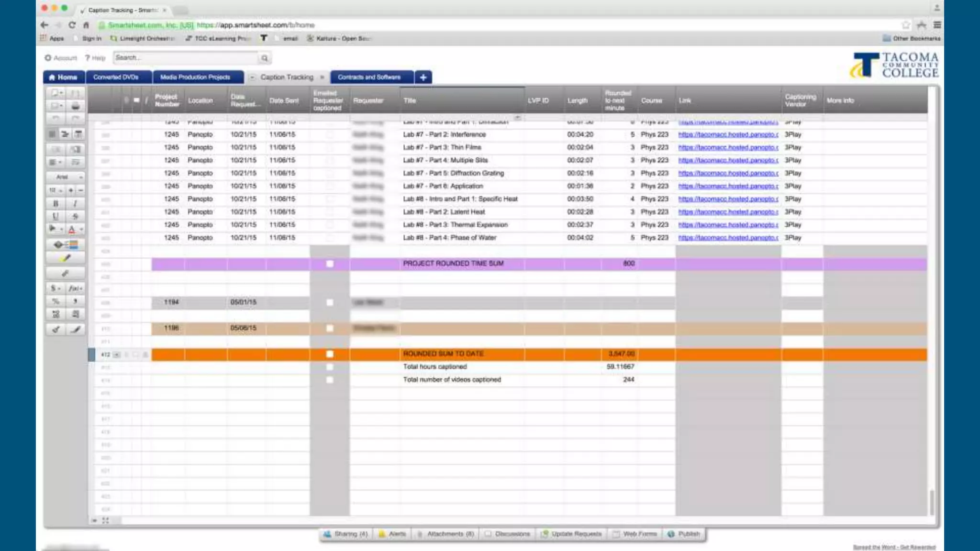Toggle checkbox in PROJECT ROUNDED TIME SUM row
Viewport: 980px width, 551px height.
tap(330, 264)
